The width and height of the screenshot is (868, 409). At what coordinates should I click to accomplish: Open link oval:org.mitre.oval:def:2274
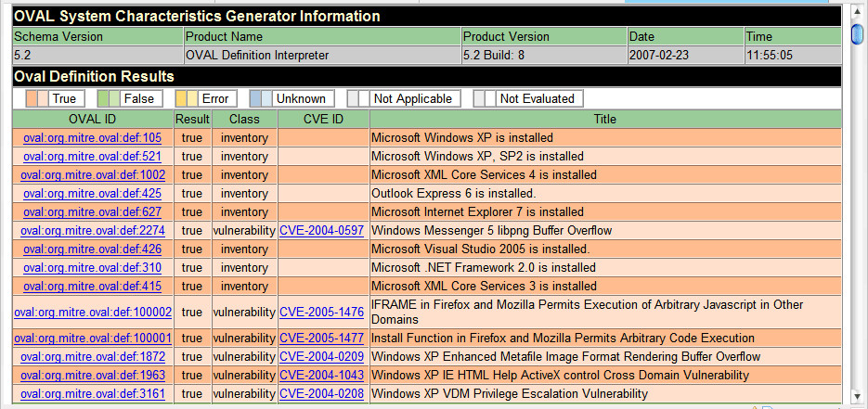(93, 231)
